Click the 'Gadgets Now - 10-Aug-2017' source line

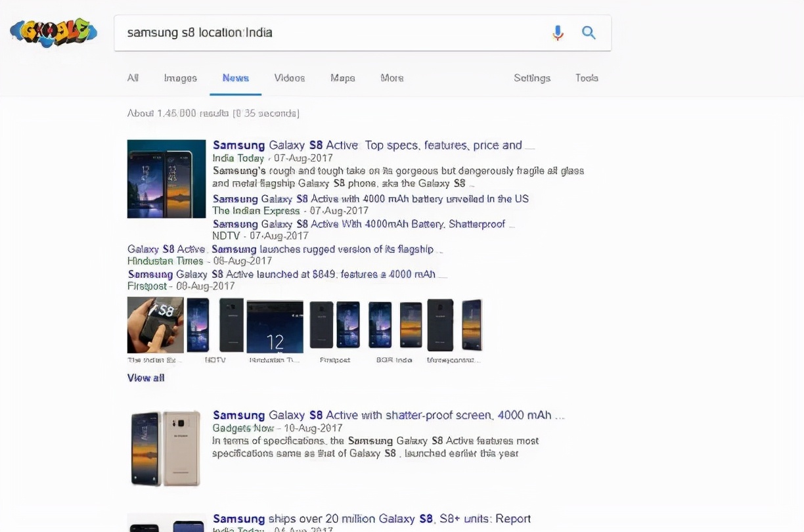point(277,428)
